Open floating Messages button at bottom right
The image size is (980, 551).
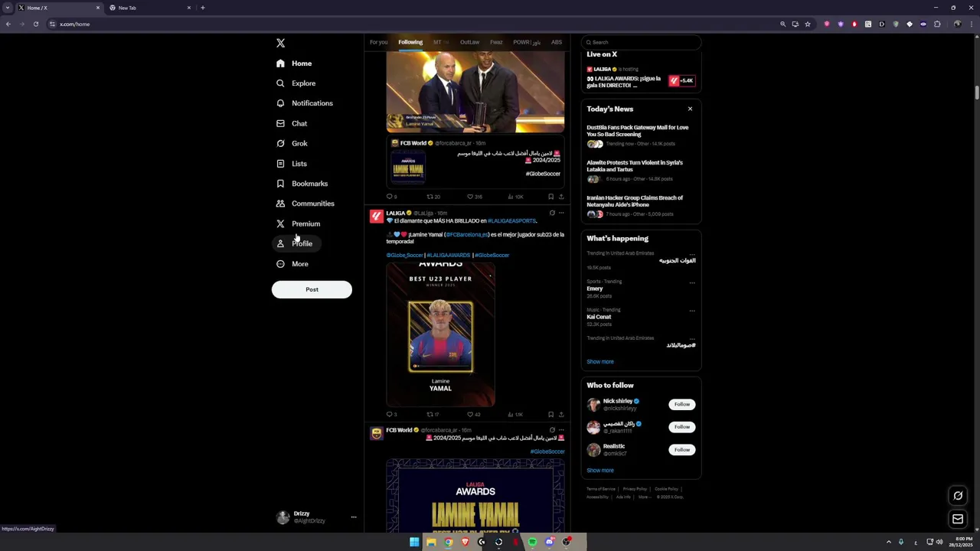958,520
